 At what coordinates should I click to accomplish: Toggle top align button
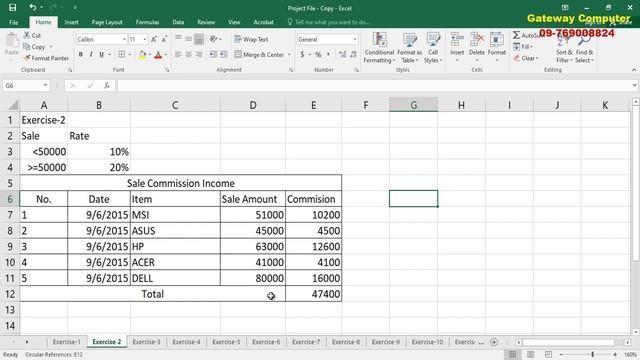[178, 39]
